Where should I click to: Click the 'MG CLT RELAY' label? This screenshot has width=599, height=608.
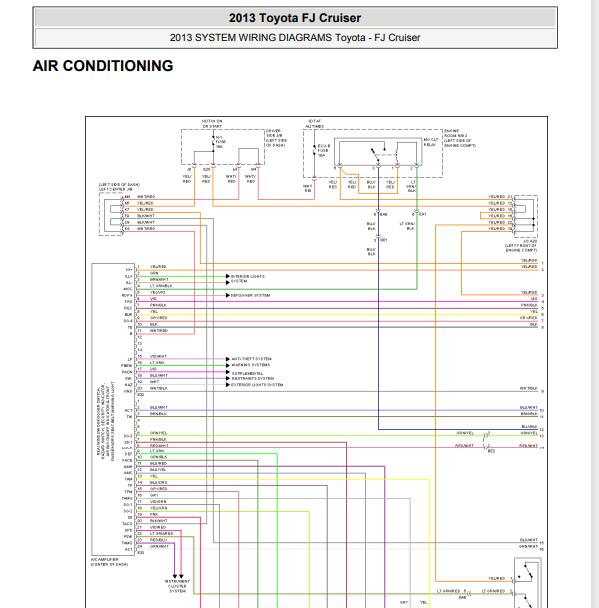click(x=431, y=142)
